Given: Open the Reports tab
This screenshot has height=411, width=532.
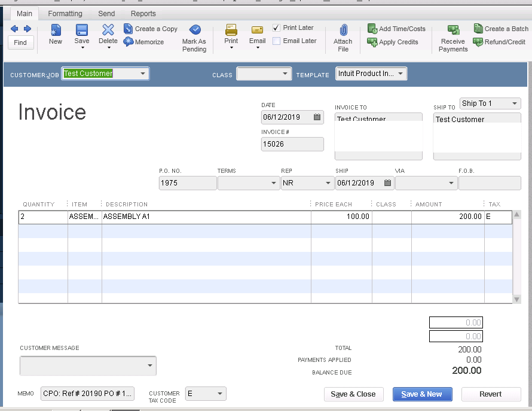Looking at the screenshot, I should [x=143, y=13].
